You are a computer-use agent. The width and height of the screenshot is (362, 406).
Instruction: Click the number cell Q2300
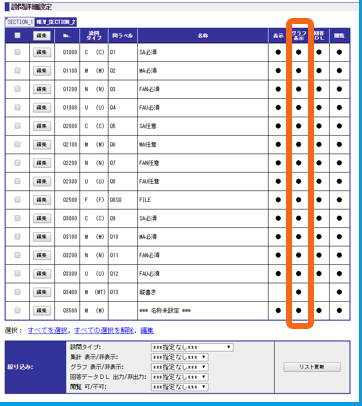(70, 181)
